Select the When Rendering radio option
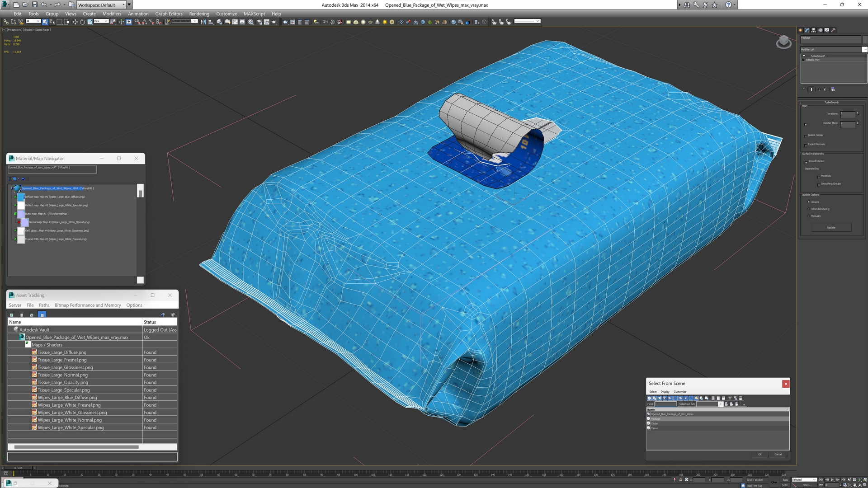 [809, 209]
